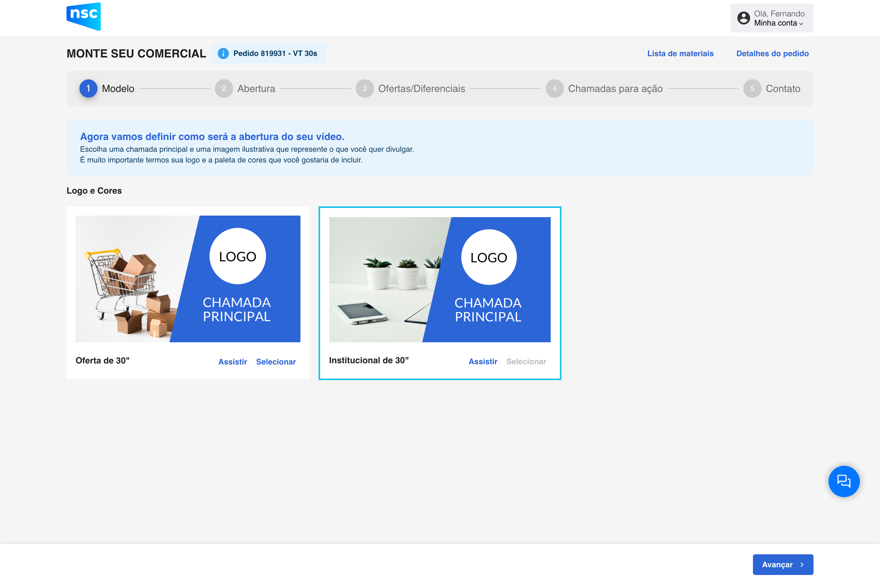Click step 1 Modelo circle
880x588 pixels.
pos(88,88)
